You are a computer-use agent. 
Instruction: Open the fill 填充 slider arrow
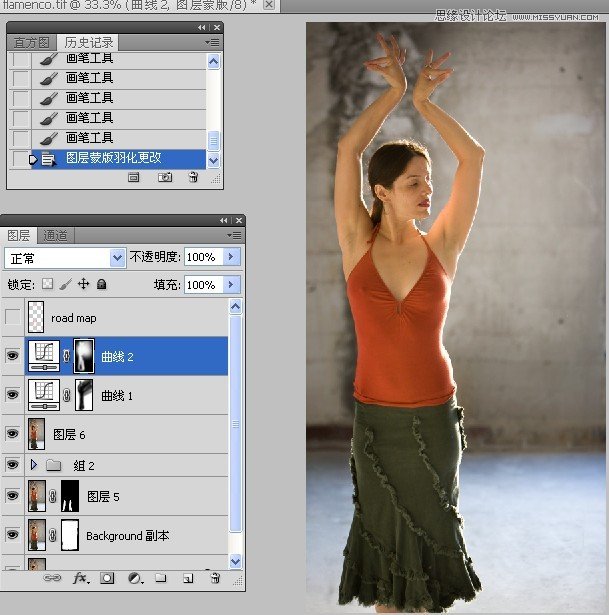click(231, 284)
